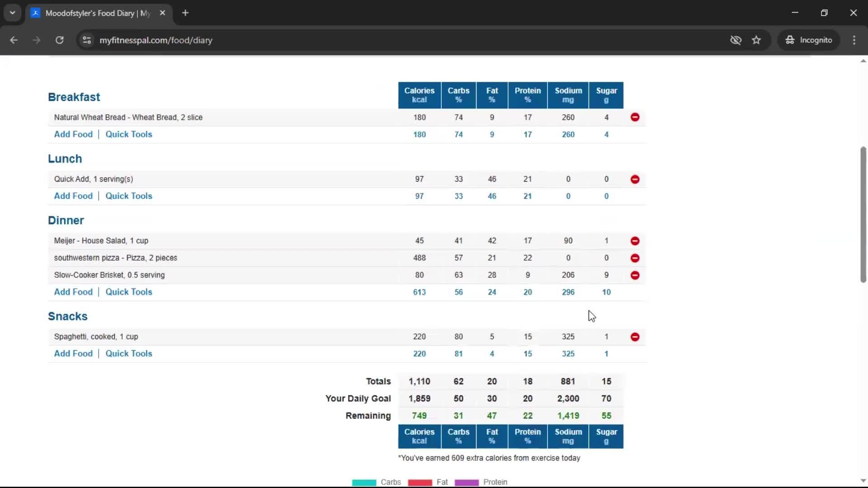This screenshot has width=868, height=488.
Task: Click bottom Sugar g column header
Action: [x=606, y=436]
